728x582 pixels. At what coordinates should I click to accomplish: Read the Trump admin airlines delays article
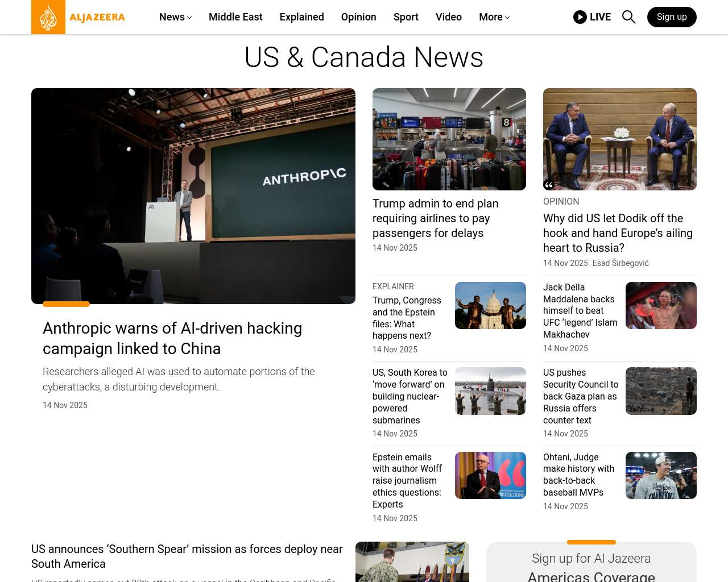pyautogui.click(x=435, y=218)
